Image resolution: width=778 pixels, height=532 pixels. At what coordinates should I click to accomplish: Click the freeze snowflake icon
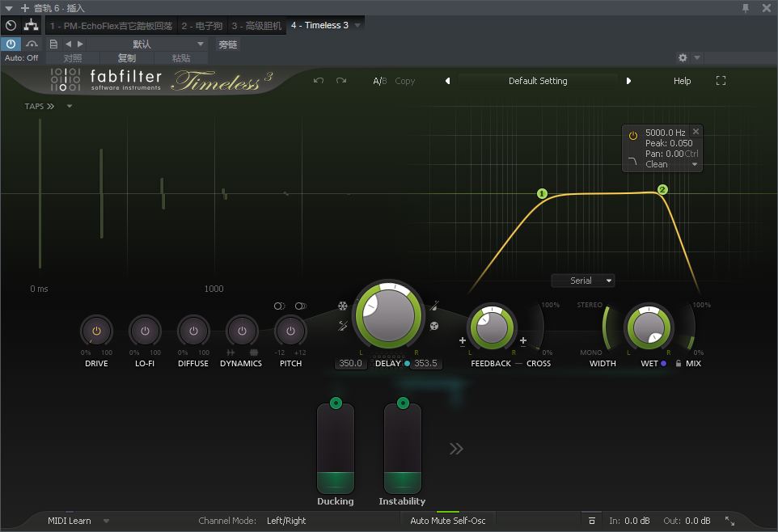pyautogui.click(x=342, y=306)
